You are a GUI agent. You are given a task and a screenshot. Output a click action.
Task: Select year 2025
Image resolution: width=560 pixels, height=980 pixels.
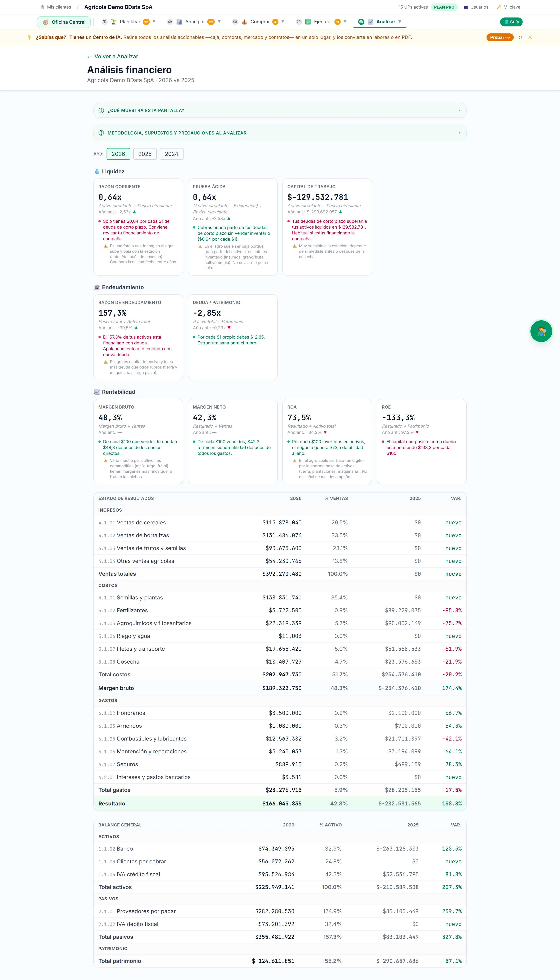click(x=145, y=154)
